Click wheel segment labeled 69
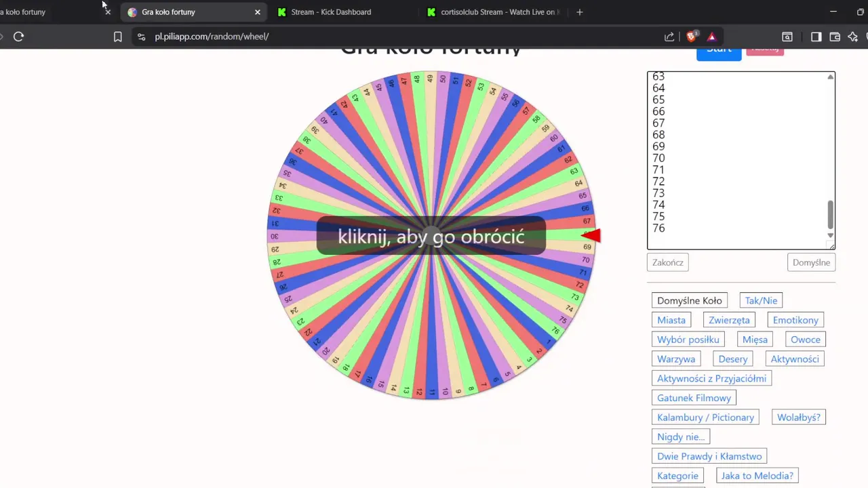 click(587, 247)
